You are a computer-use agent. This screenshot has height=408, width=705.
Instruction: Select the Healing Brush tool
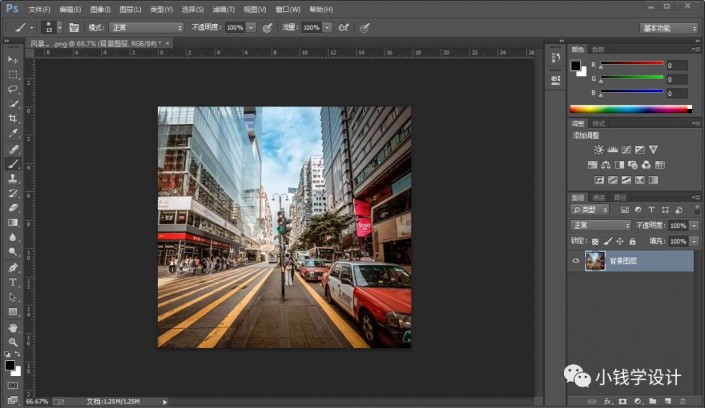[x=13, y=149]
